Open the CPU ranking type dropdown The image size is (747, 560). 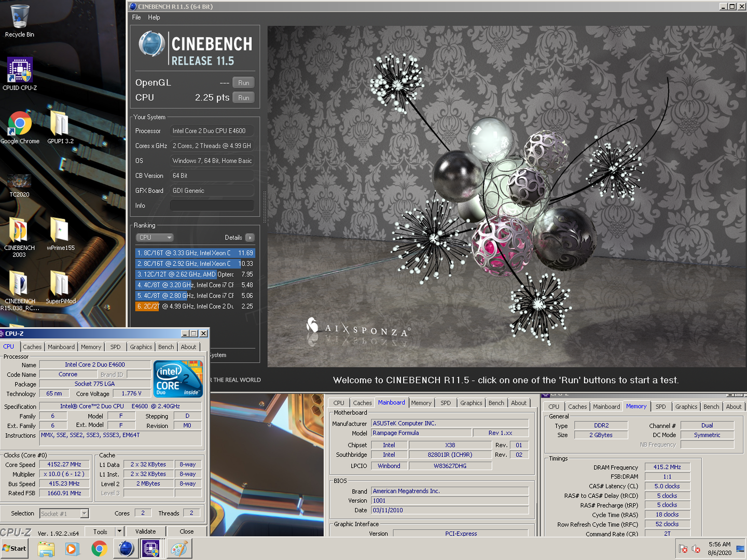pyautogui.click(x=155, y=237)
